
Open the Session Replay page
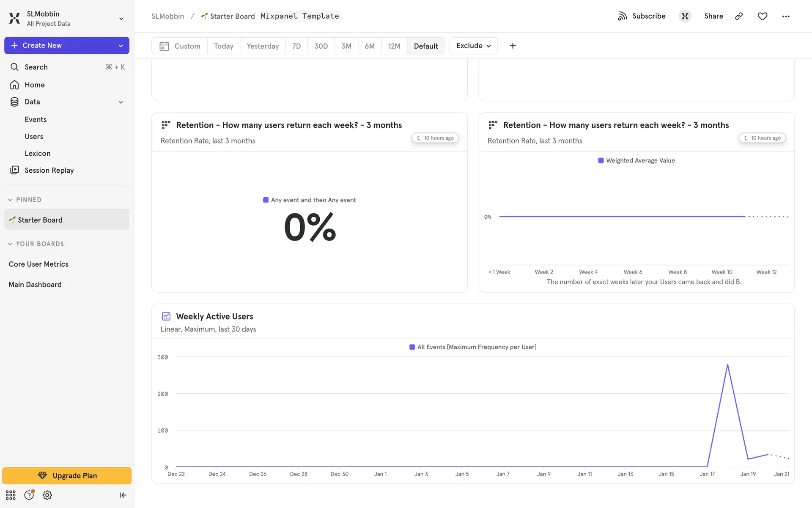pyautogui.click(x=49, y=170)
